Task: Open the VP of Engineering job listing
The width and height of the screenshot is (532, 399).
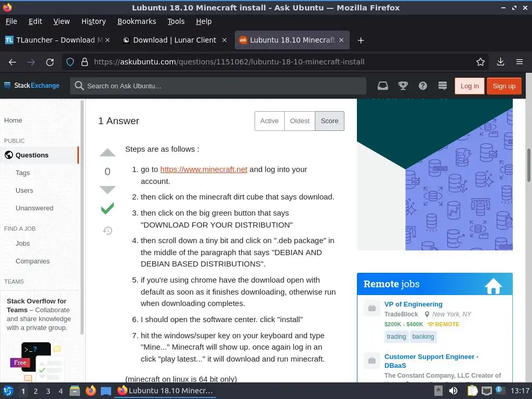Action: click(413, 304)
